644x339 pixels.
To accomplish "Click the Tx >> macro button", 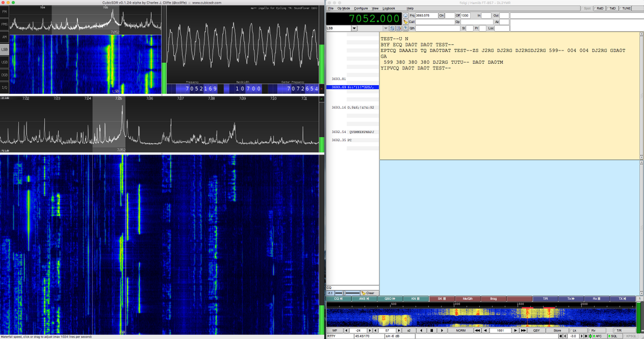I will click(x=571, y=299).
